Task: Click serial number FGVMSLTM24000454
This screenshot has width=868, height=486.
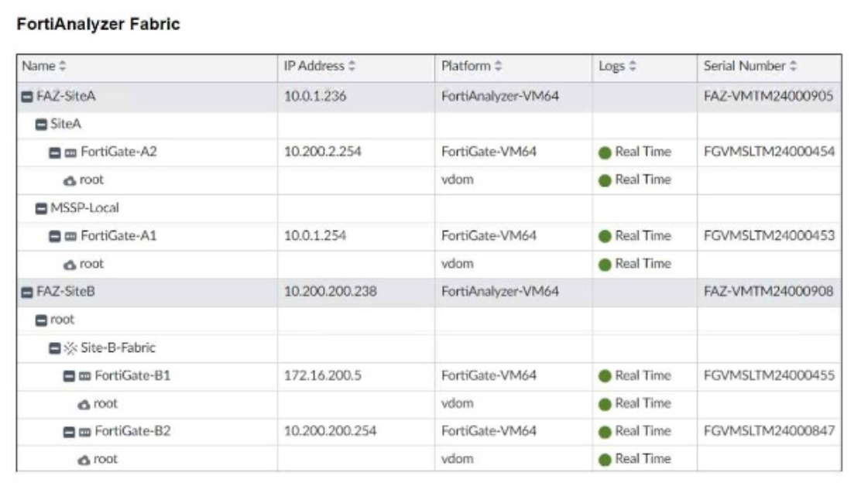Action: click(768, 152)
